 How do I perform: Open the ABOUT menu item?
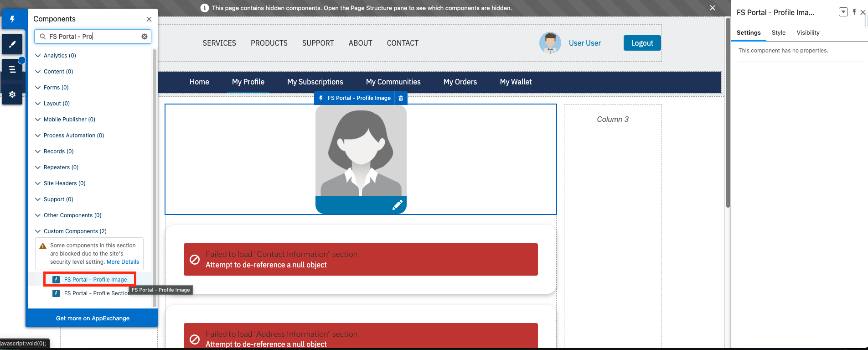[360, 43]
